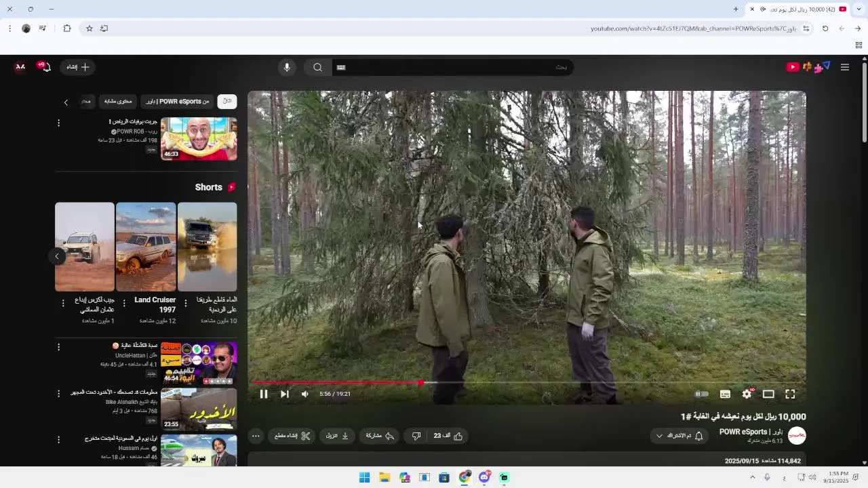Image resolution: width=868 pixels, height=488 pixels.
Task: Click the browser address bar URL
Action: [692, 28]
